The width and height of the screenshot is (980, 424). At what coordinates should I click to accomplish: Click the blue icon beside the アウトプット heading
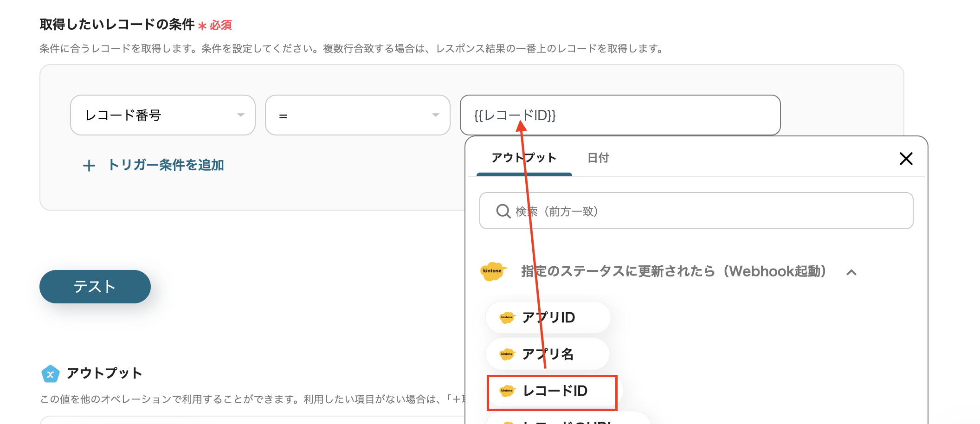(50, 373)
